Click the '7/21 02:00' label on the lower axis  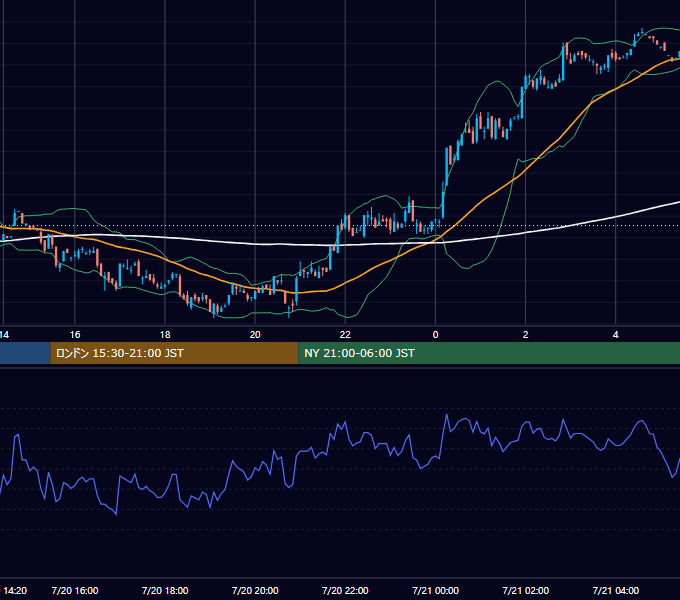tap(526, 590)
